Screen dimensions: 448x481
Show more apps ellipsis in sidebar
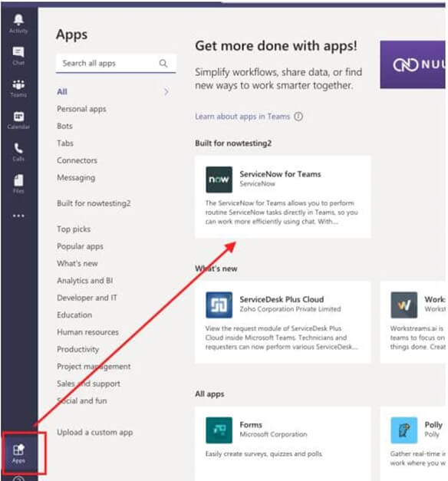click(x=18, y=216)
